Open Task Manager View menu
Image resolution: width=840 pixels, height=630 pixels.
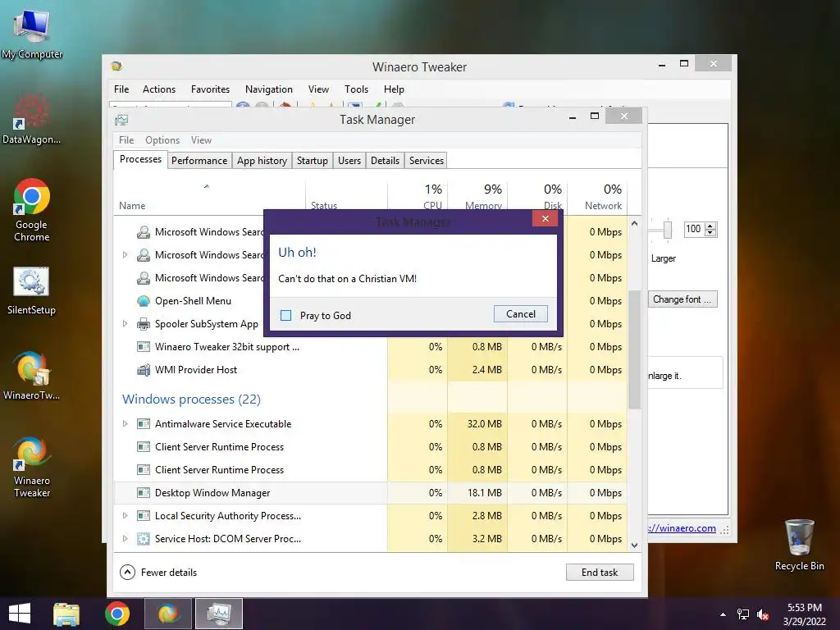click(x=202, y=140)
